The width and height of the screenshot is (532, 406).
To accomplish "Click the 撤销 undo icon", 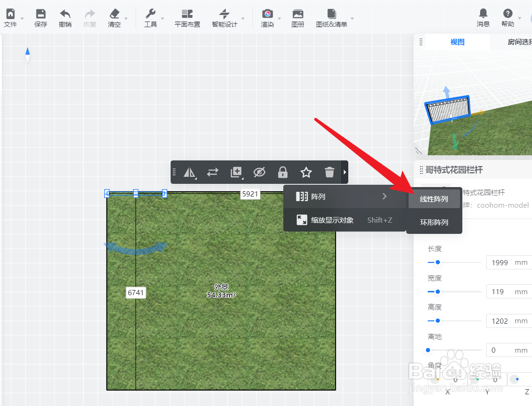I will pos(65,14).
